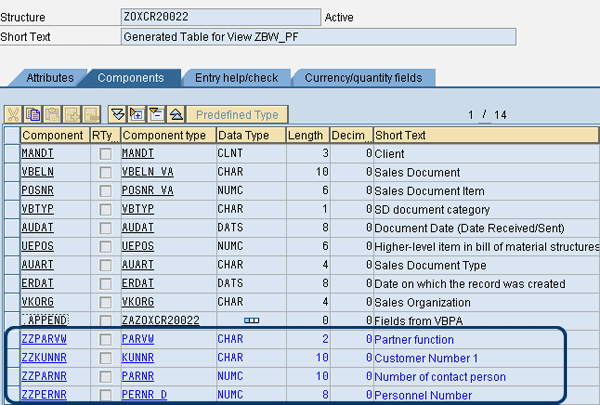Screen dimensions: 600x405
Task: Tick the RTy checkbox for VKORG row
Action: tap(104, 299)
